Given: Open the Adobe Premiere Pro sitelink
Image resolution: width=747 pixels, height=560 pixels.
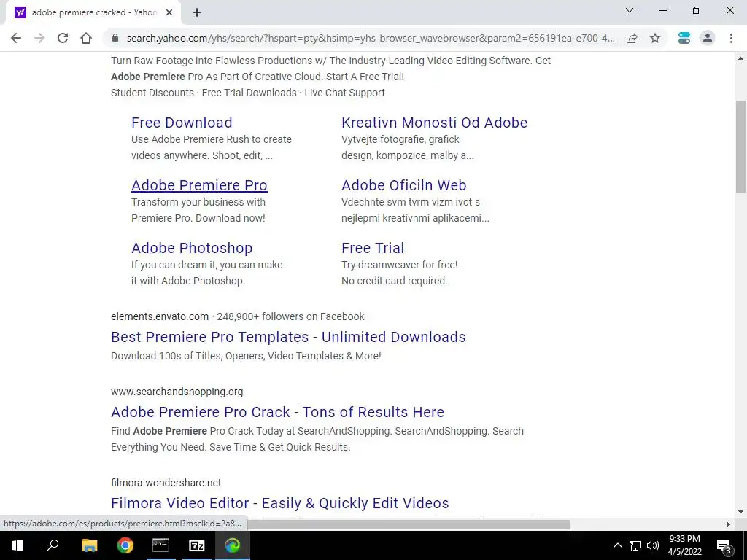Looking at the screenshot, I should 199,185.
